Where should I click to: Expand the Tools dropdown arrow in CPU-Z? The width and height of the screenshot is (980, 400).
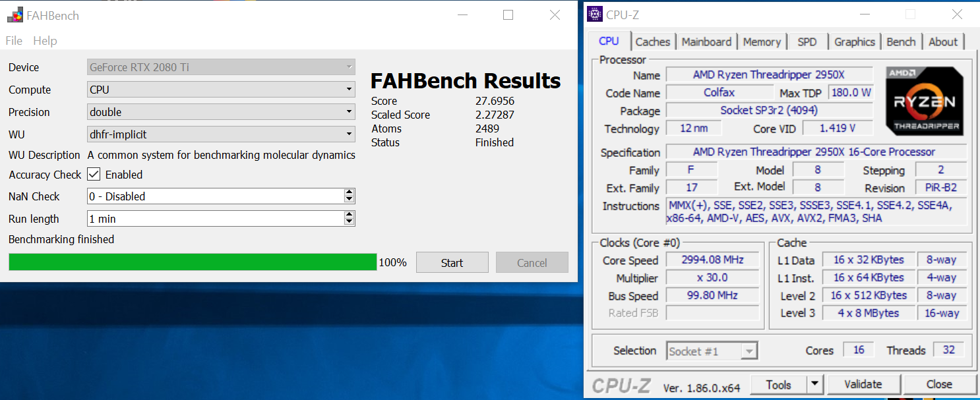pos(815,384)
